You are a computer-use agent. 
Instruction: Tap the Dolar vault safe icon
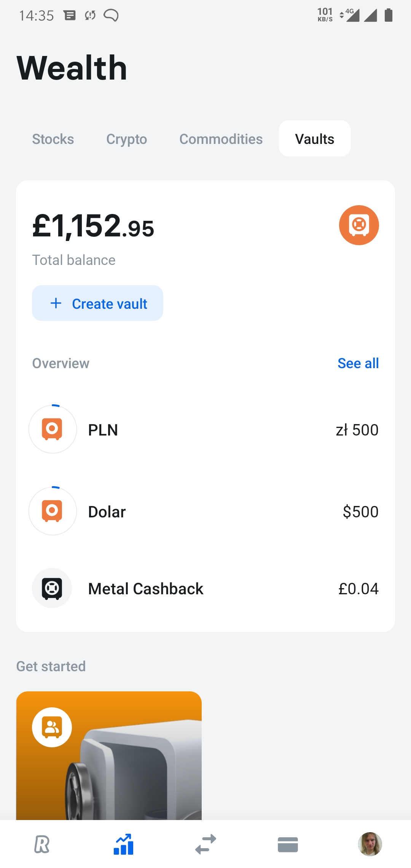[53, 511]
